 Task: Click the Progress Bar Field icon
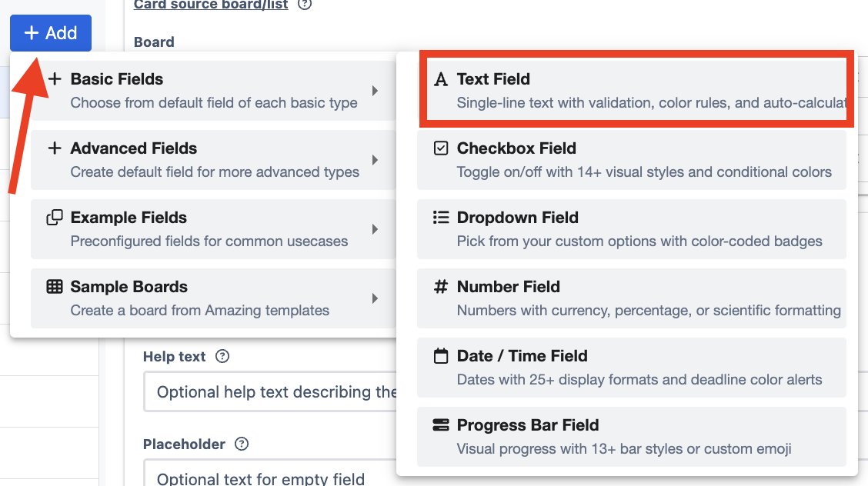[441, 425]
